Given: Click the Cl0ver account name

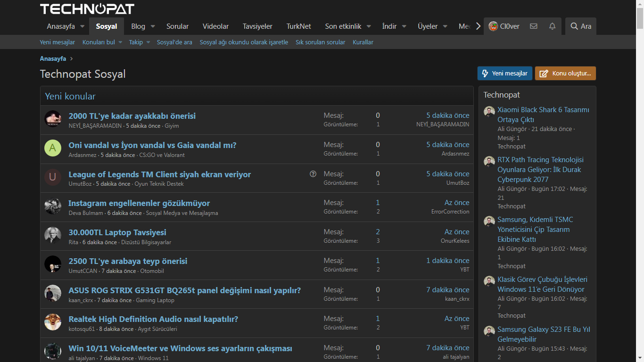Looking at the screenshot, I should click(510, 26).
